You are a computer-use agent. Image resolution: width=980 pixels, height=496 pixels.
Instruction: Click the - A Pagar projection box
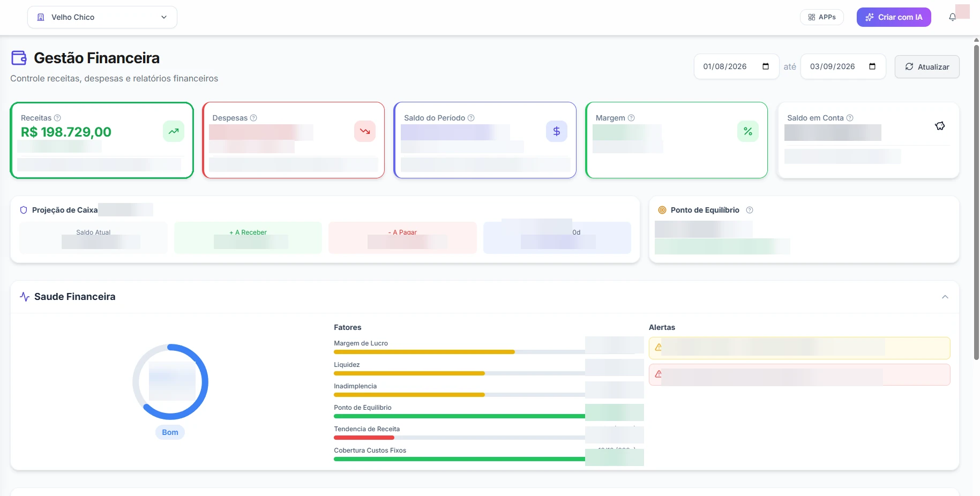pos(402,238)
